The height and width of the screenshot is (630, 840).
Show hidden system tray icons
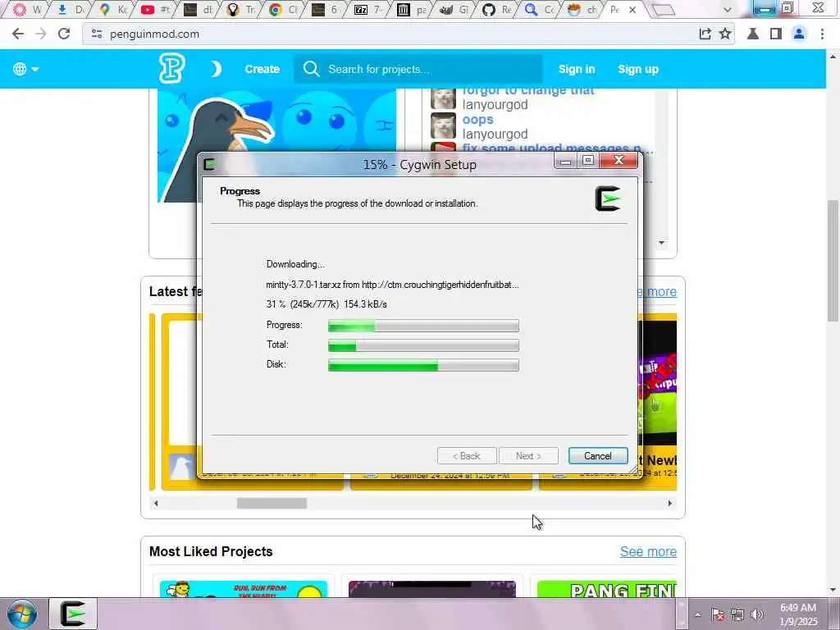tap(697, 614)
